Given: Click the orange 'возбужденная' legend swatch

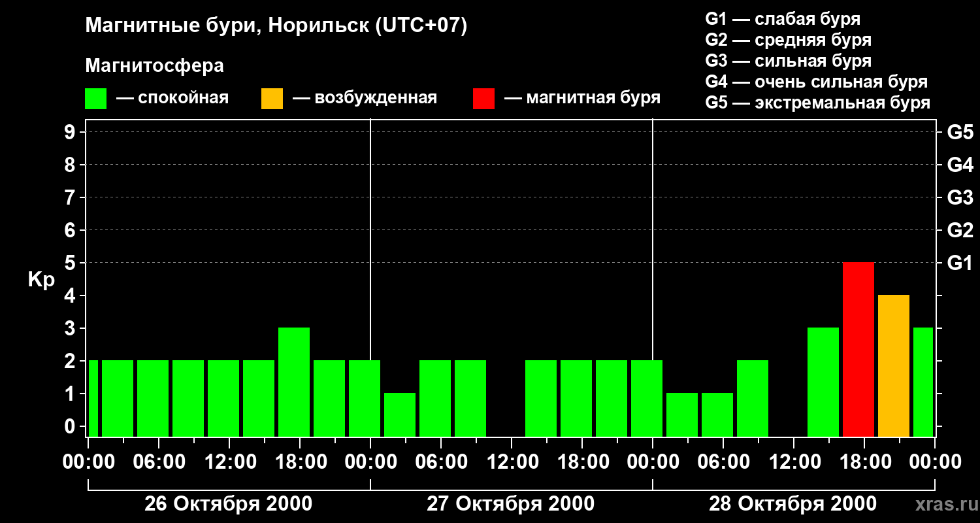Looking at the screenshot, I should point(272,99).
